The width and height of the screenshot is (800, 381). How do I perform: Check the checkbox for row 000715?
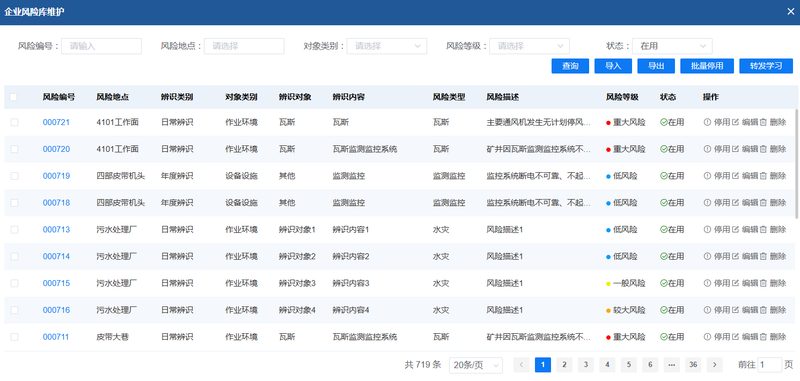click(14, 283)
